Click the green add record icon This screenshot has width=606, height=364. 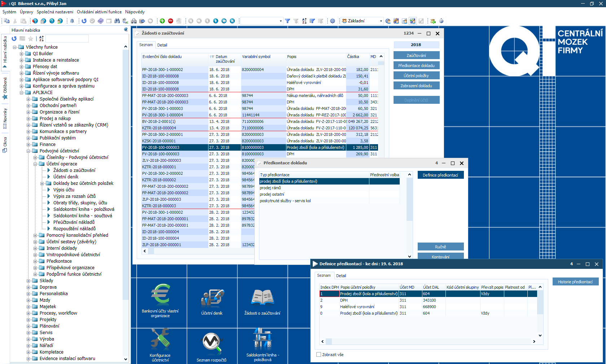(x=162, y=21)
